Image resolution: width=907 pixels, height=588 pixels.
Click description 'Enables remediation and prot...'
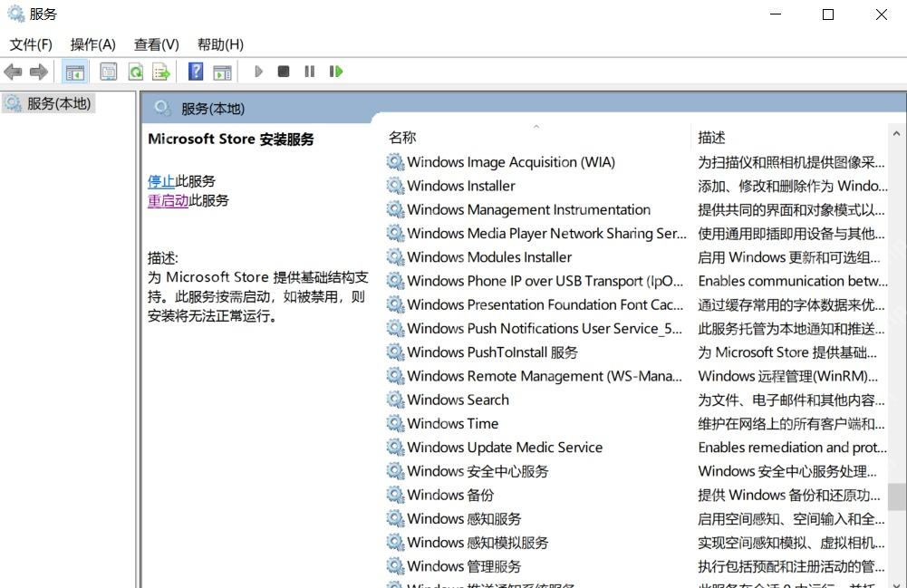[x=792, y=447]
